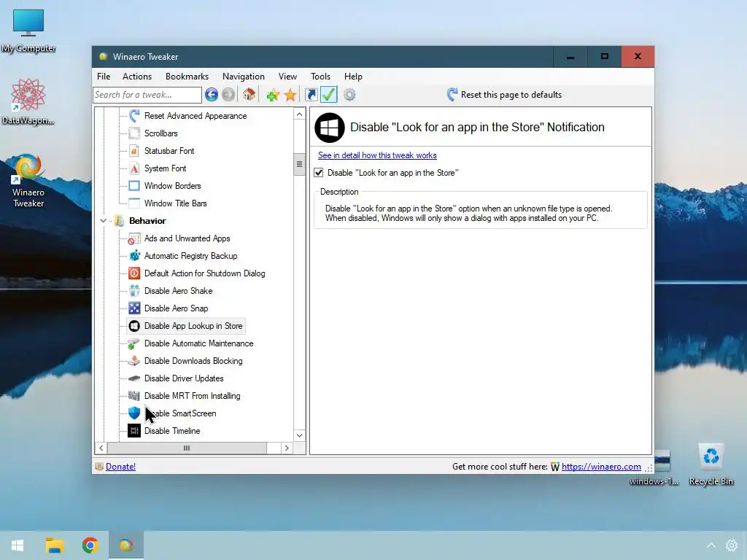Click the Forward navigation arrow in toolbar
This screenshot has height=560, width=747.
point(228,95)
